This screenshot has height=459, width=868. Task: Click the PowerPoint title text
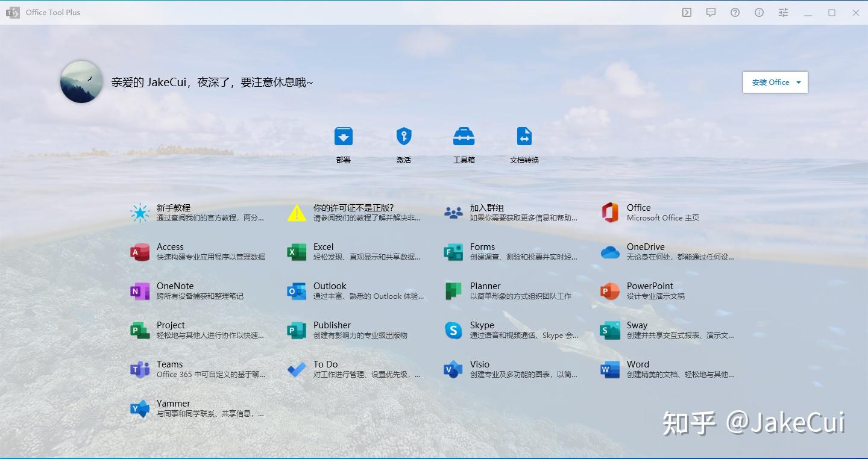[650, 286]
